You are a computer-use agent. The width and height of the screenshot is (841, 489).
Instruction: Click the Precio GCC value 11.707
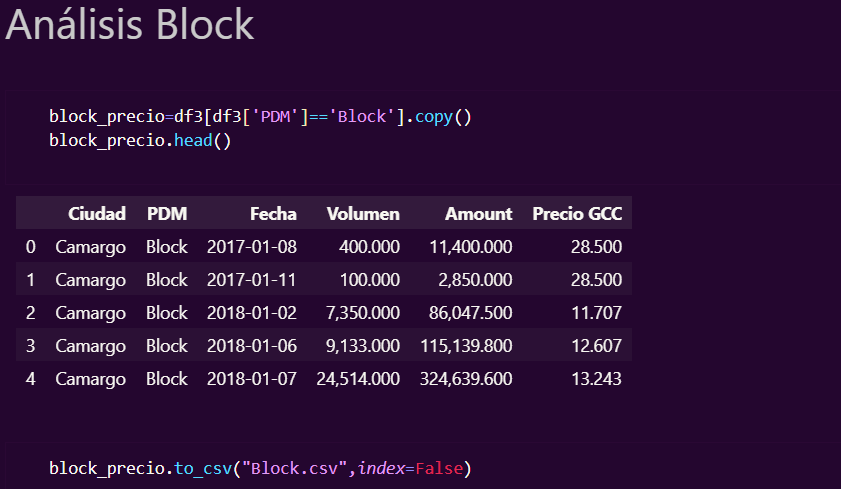599,313
